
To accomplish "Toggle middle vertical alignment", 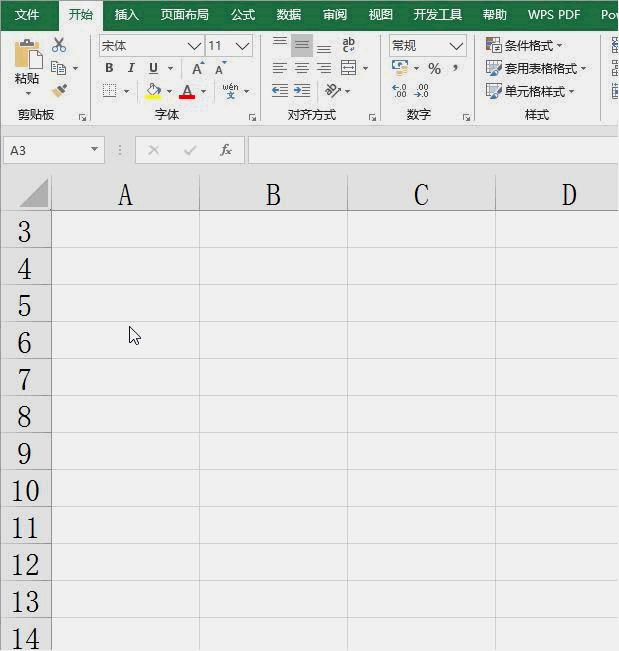I will [x=301, y=46].
